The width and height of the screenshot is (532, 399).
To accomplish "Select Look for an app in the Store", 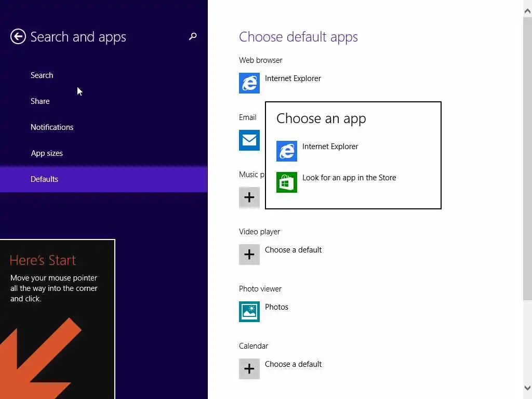I will [349, 178].
